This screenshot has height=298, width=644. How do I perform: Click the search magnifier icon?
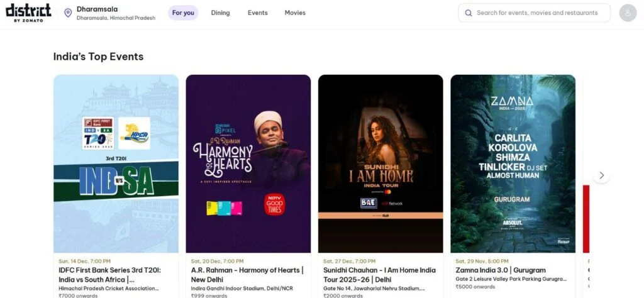pyautogui.click(x=469, y=13)
